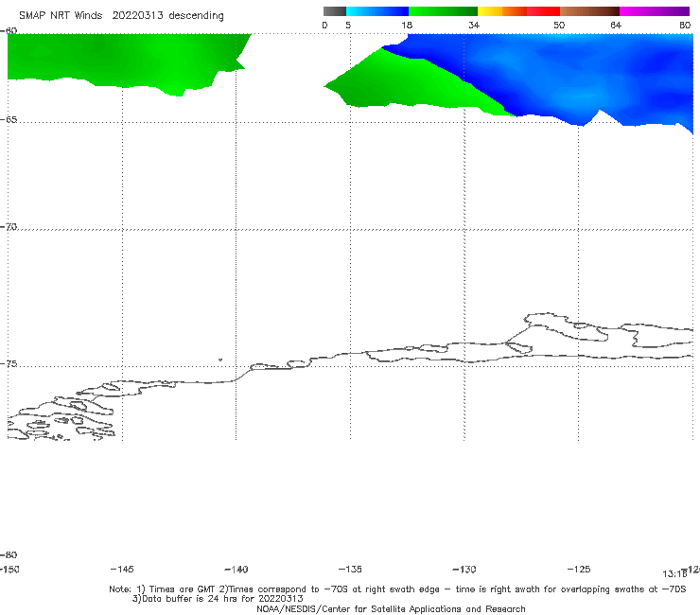Select the gray 0–5 segment of color bar
This screenshot has height=615, width=700.
(x=335, y=11)
